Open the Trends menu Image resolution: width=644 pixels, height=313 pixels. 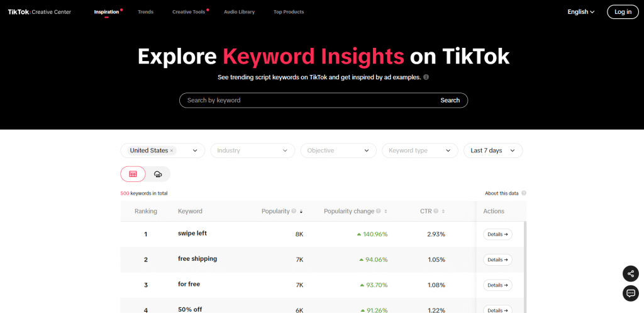pos(145,12)
